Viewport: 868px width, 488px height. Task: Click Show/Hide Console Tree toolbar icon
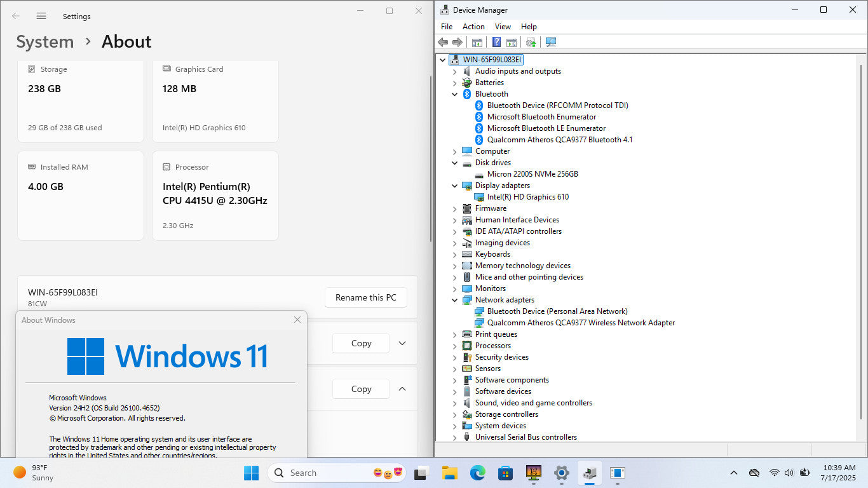pyautogui.click(x=477, y=42)
